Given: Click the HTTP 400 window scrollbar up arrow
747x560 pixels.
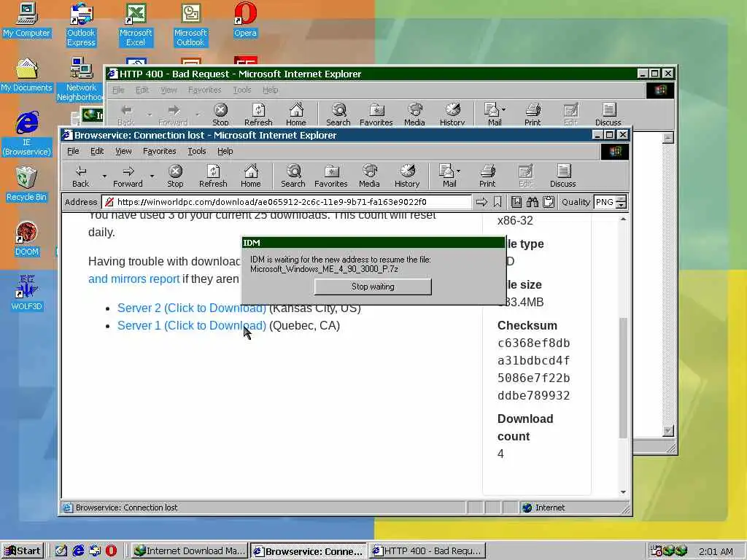Looking at the screenshot, I should (668, 138).
